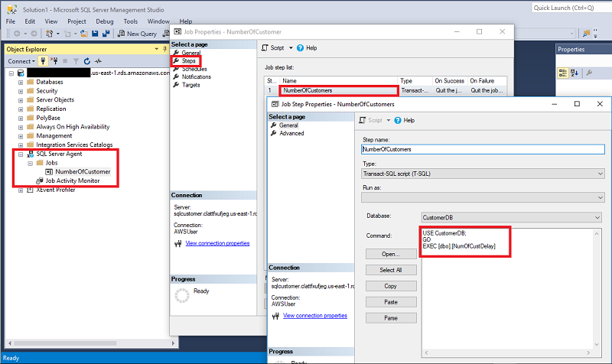Viewport: 612px width, 364px height.
Task: Open the File menu
Action: 11,21
